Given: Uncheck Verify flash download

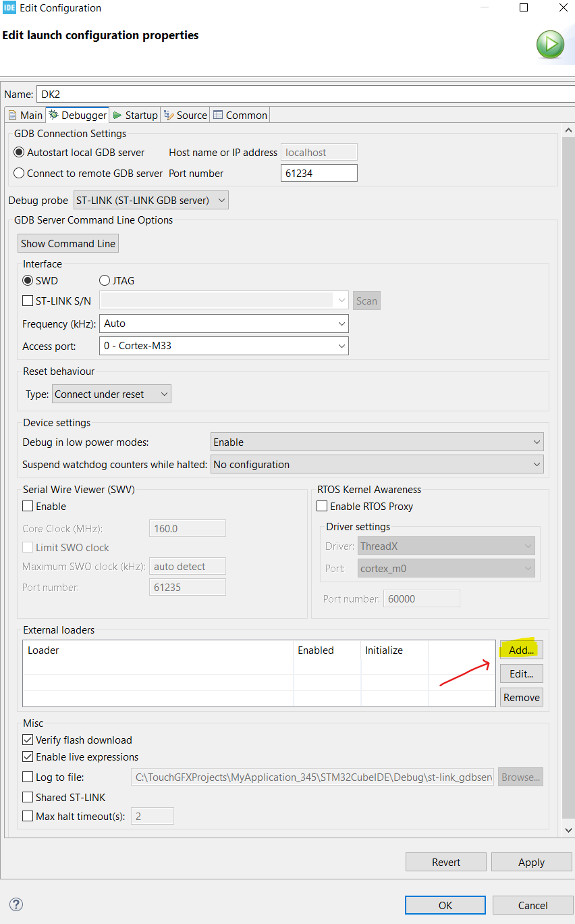Looking at the screenshot, I should coord(28,740).
